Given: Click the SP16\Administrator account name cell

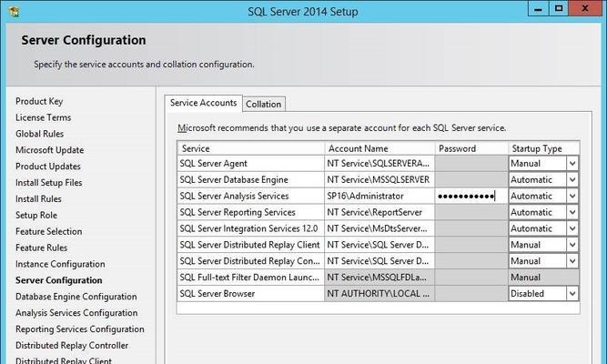Looking at the screenshot, I should (x=379, y=196).
